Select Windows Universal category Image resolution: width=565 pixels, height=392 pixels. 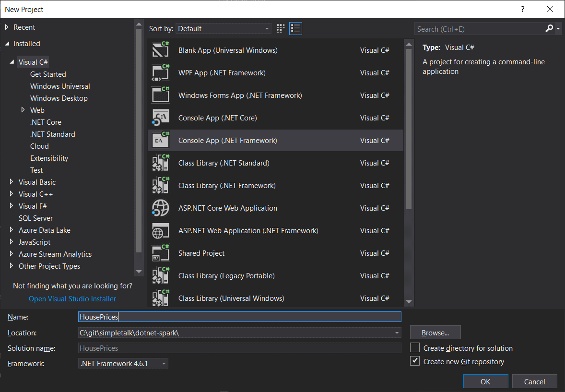pos(60,86)
